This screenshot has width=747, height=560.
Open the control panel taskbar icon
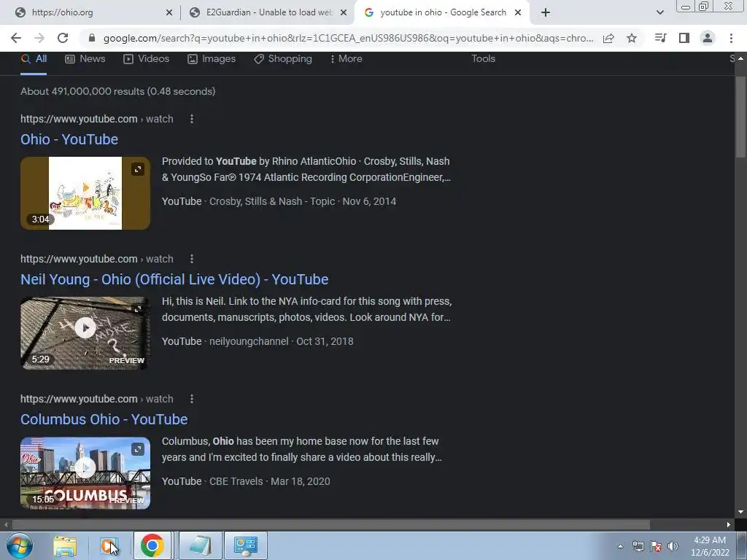coord(246,545)
